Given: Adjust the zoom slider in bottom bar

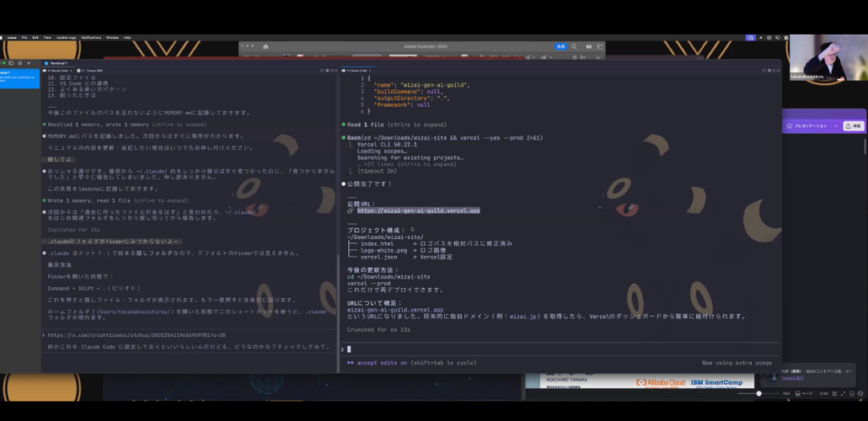Looking at the screenshot, I should click(x=759, y=394).
